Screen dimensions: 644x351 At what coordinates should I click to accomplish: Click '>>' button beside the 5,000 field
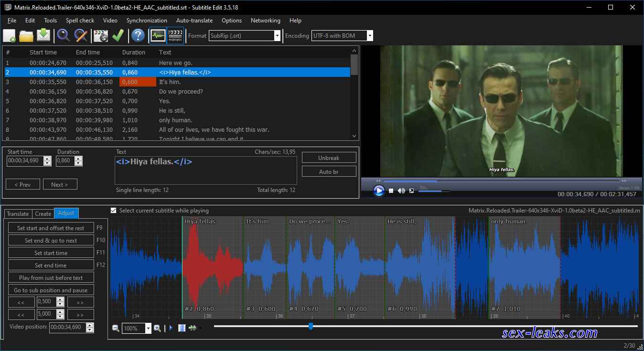pyautogui.click(x=80, y=315)
